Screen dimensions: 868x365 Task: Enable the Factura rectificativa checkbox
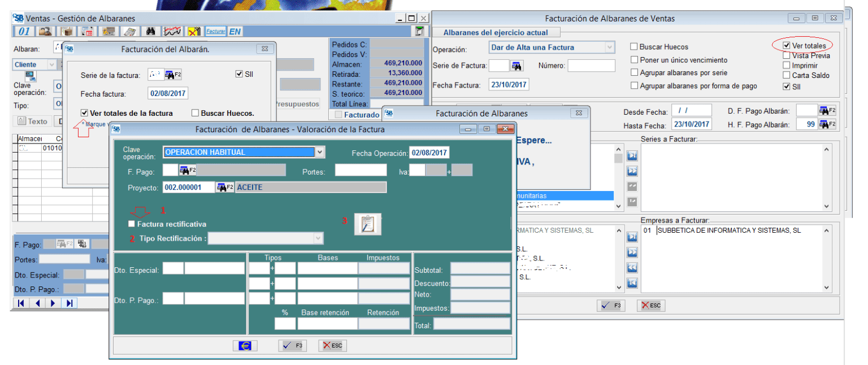(x=132, y=224)
